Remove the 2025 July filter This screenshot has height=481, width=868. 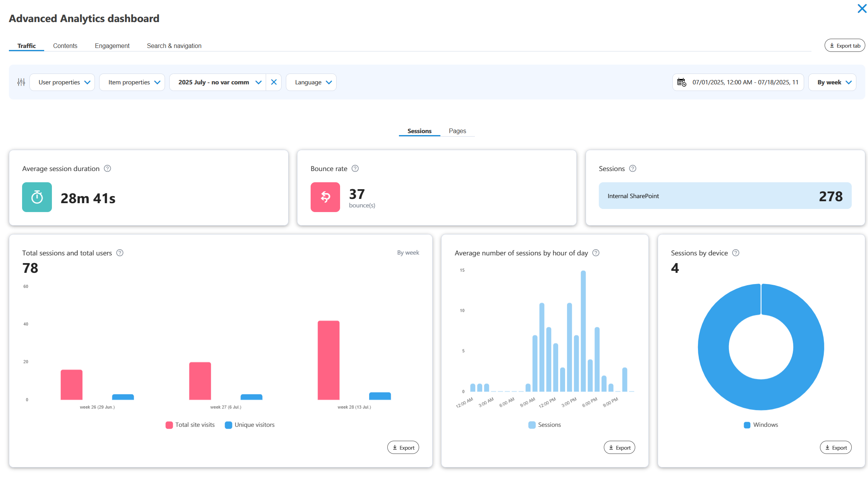(274, 82)
